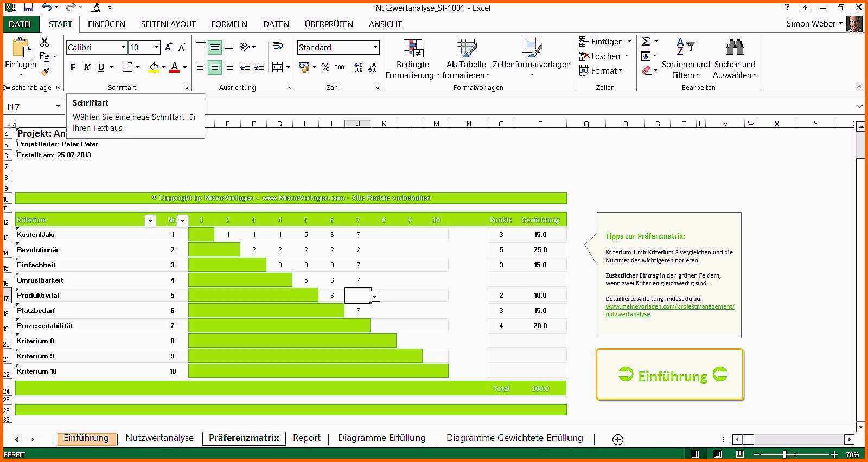Click the Cut scissors icon
This screenshot has width=868, height=462.
coord(44,42)
